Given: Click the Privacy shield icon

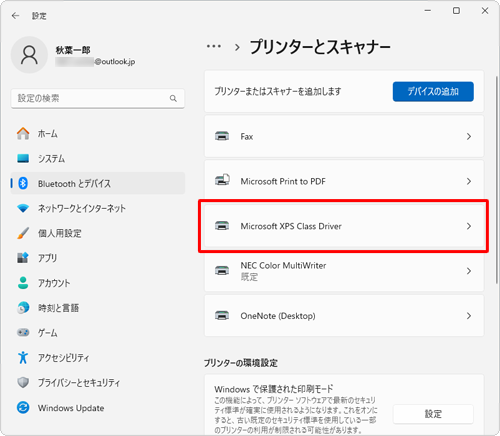Looking at the screenshot, I should (x=23, y=382).
